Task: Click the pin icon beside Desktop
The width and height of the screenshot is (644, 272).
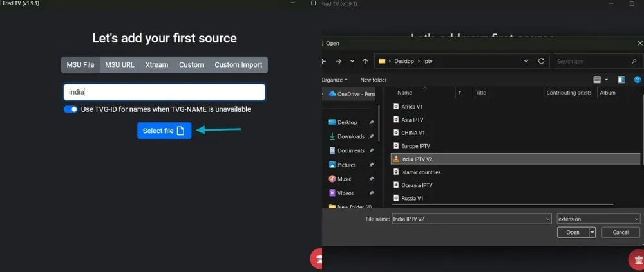Action: (372, 122)
